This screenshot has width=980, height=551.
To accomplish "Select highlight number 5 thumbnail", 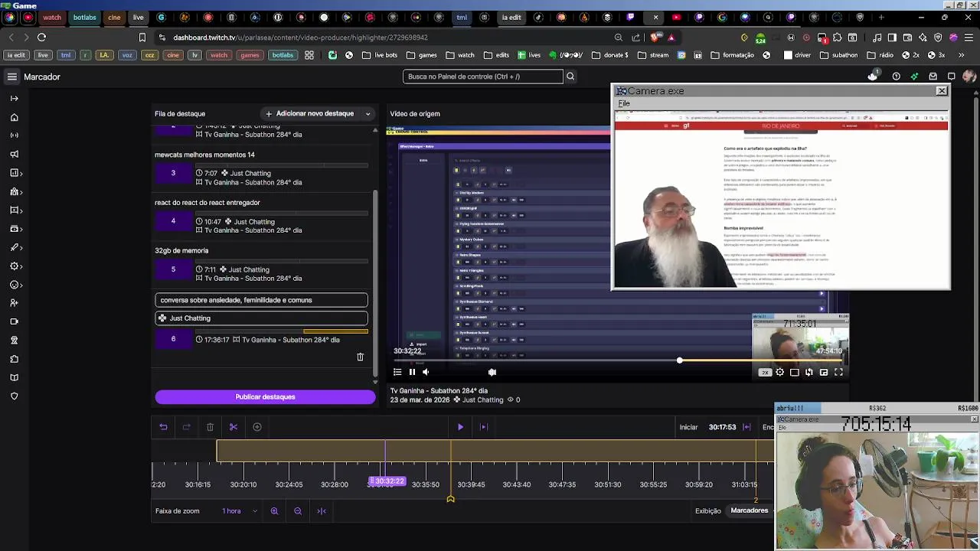I will coord(173,269).
